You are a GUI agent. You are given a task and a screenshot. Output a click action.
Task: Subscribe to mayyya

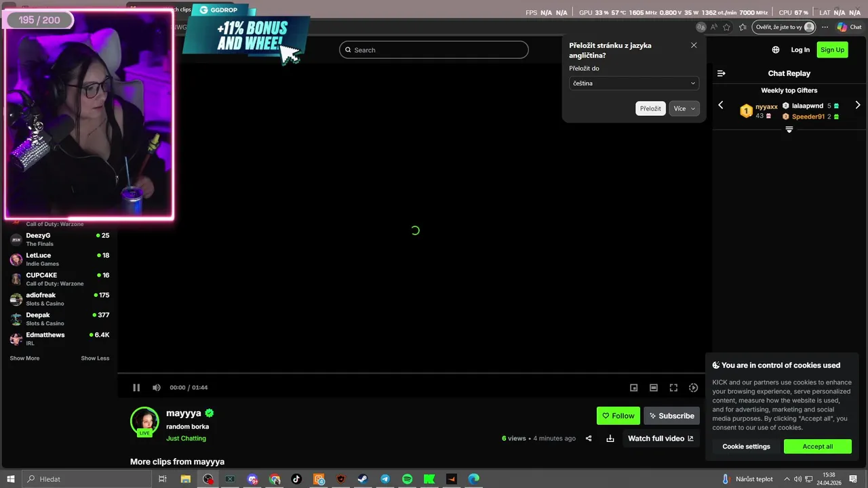[671, 415]
